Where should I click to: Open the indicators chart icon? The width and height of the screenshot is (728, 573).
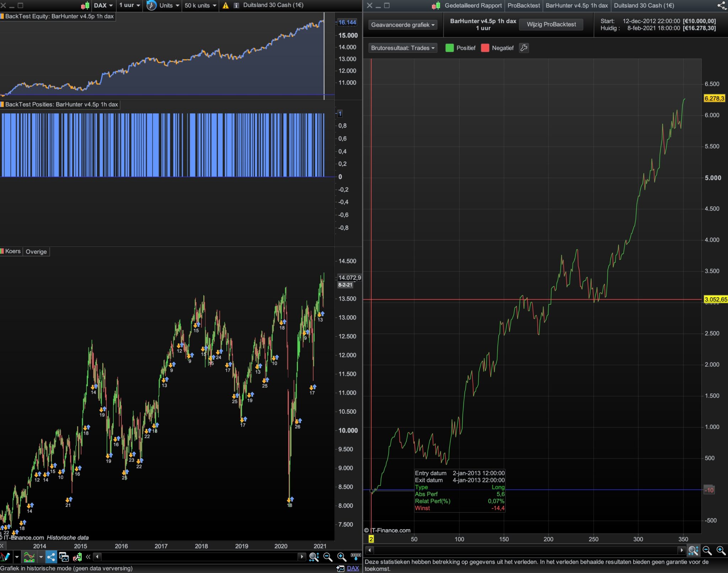coord(29,557)
